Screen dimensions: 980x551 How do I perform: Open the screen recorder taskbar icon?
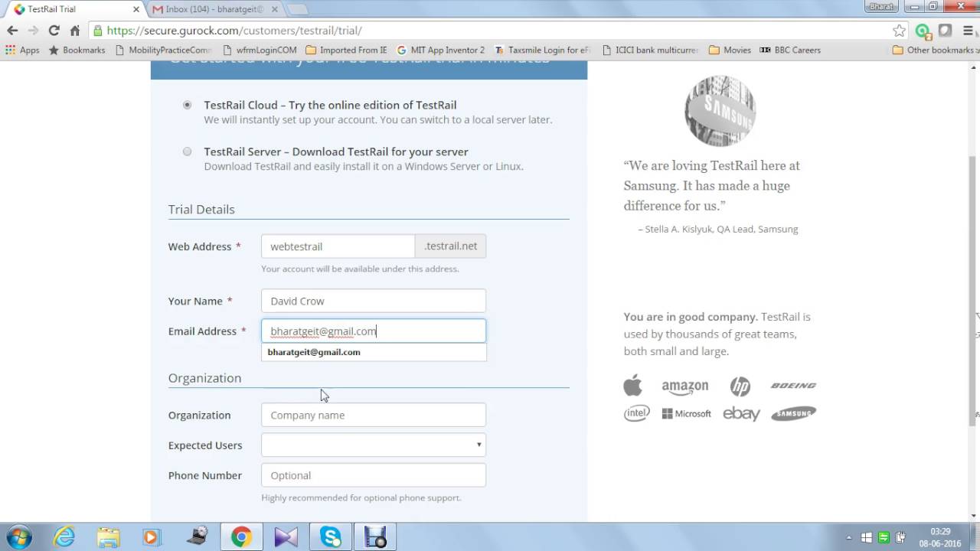coord(375,537)
